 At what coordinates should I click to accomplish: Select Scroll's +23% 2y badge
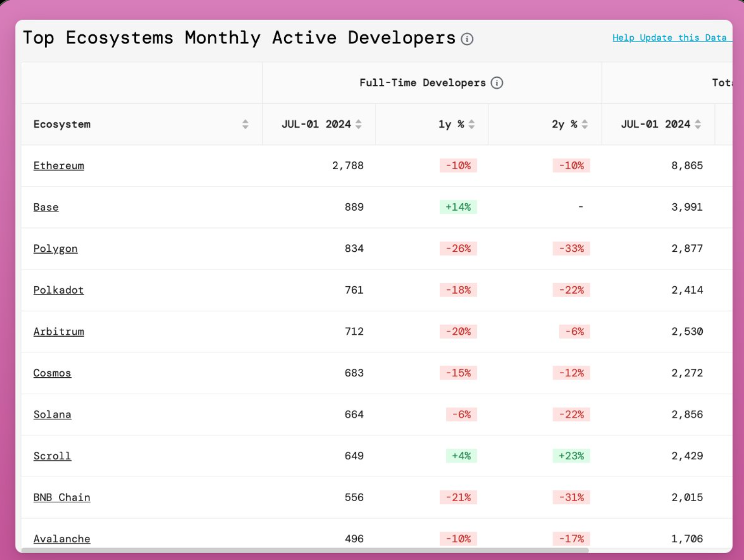point(571,456)
